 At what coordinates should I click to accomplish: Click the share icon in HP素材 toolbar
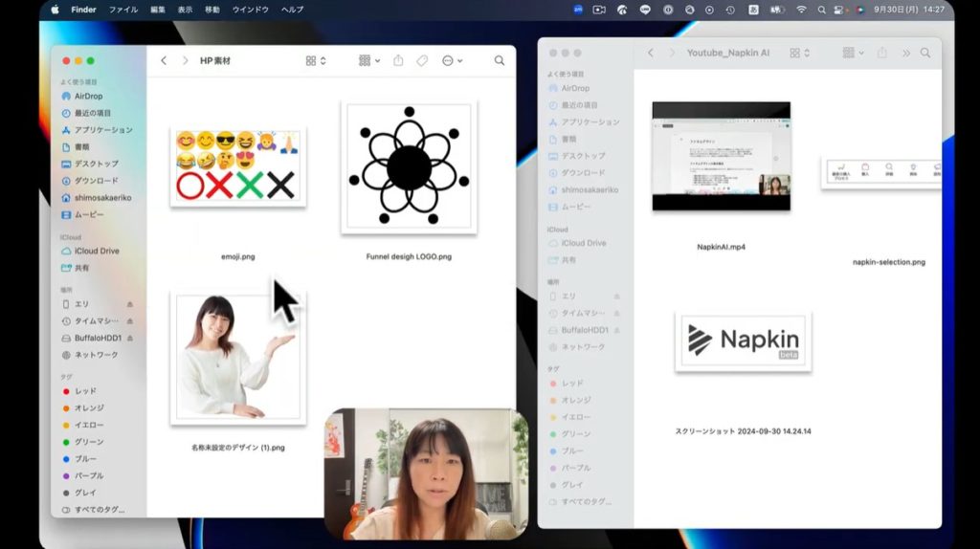click(x=398, y=60)
